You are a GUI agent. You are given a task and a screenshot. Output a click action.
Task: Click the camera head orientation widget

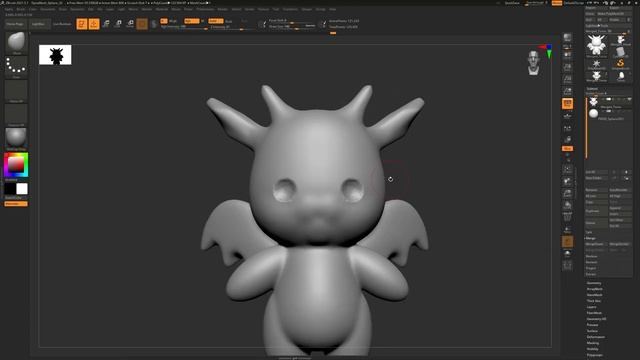[x=533, y=63]
